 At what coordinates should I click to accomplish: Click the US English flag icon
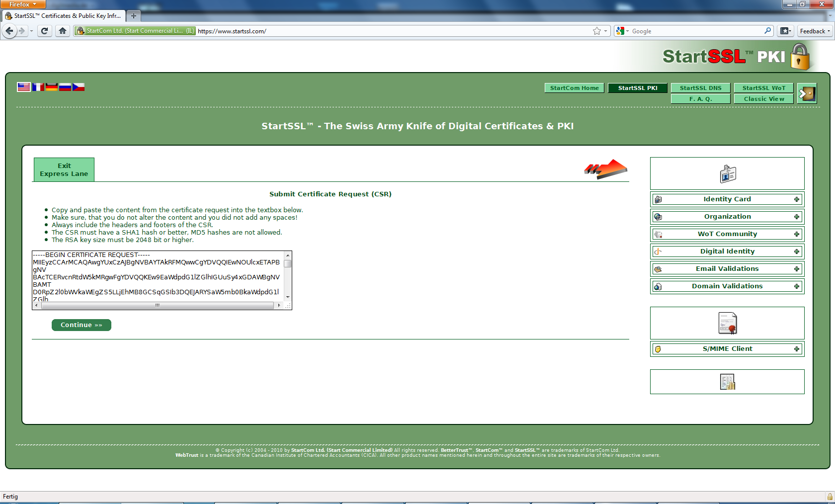(x=23, y=87)
